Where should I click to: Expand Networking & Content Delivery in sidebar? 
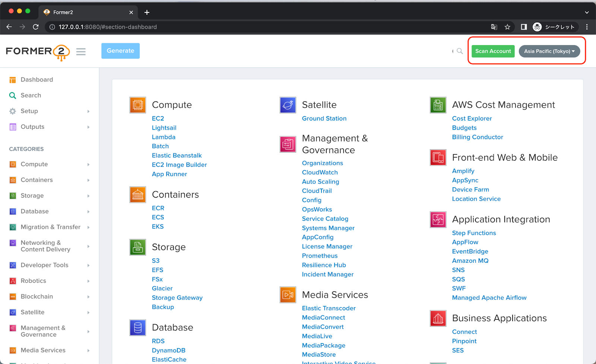[x=45, y=246]
